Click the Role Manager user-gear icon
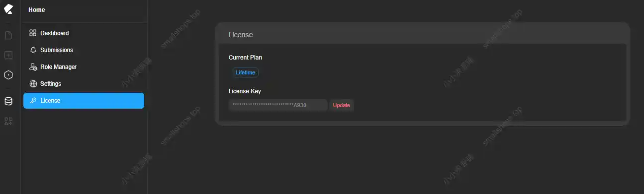 coord(33,67)
